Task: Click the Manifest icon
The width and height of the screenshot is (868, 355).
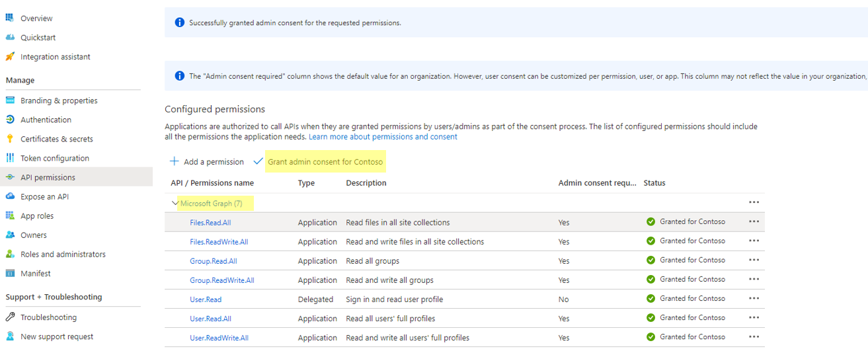Action: [10, 273]
